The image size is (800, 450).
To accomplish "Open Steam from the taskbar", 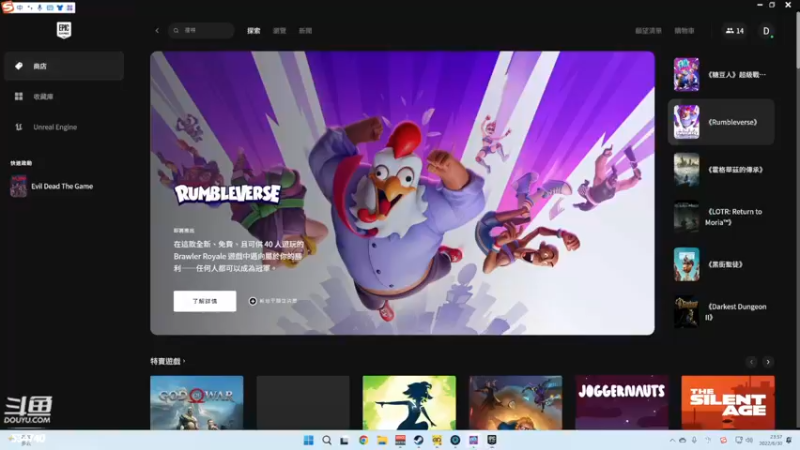I will [418, 440].
